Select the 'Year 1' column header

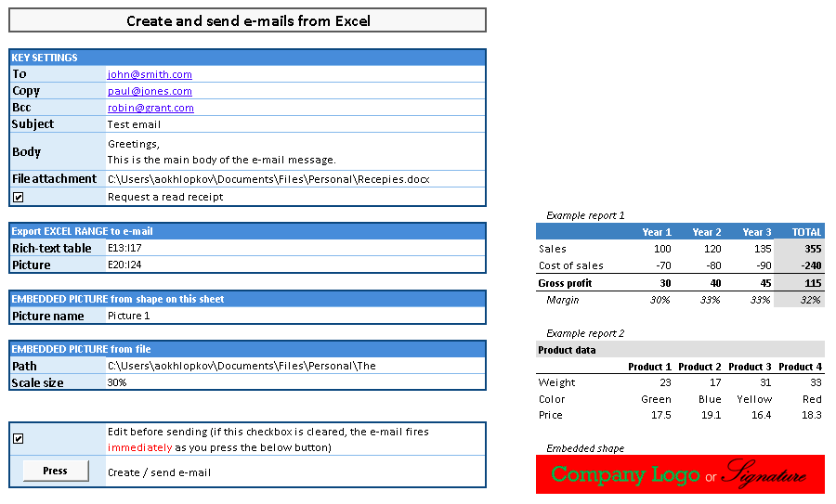[657, 232]
